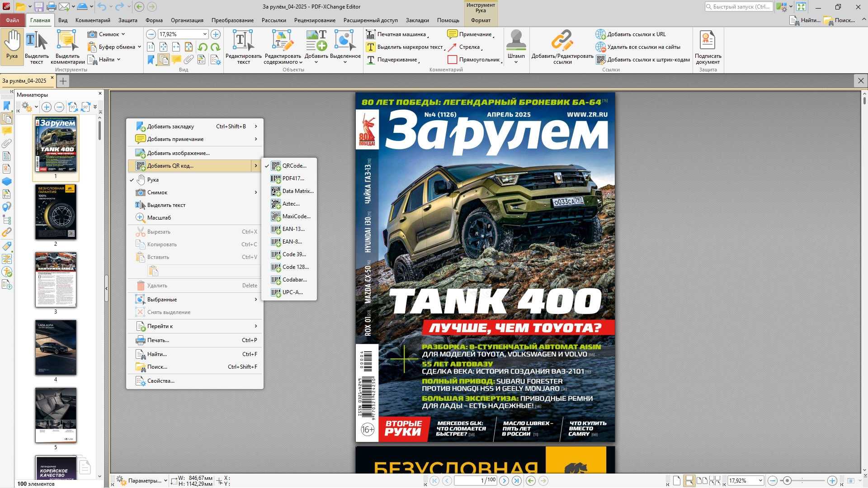Click Печать... in the context menu

click(x=158, y=340)
